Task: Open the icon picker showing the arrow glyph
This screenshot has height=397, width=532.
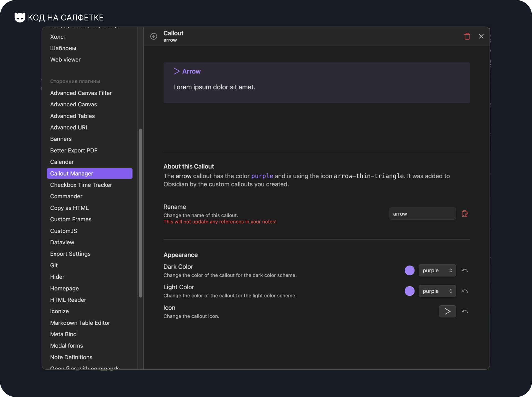Action: (x=447, y=311)
